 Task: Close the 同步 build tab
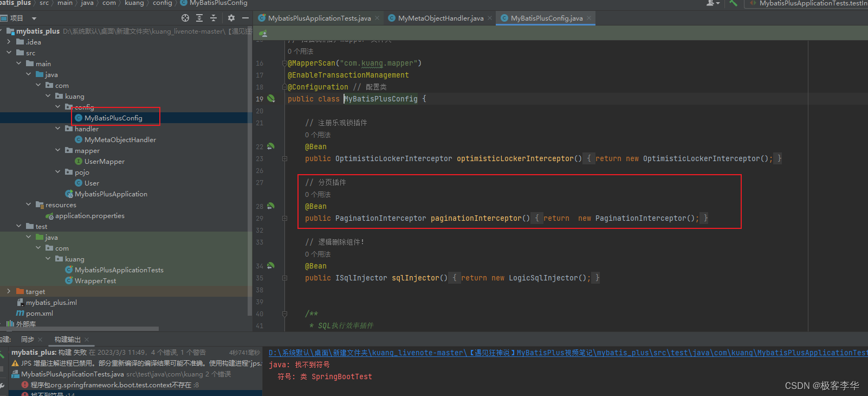40,340
